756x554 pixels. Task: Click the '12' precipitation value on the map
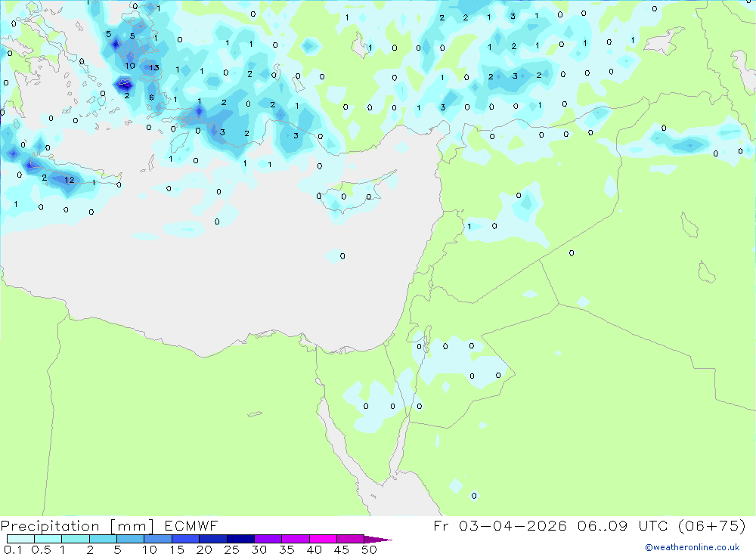(x=70, y=180)
